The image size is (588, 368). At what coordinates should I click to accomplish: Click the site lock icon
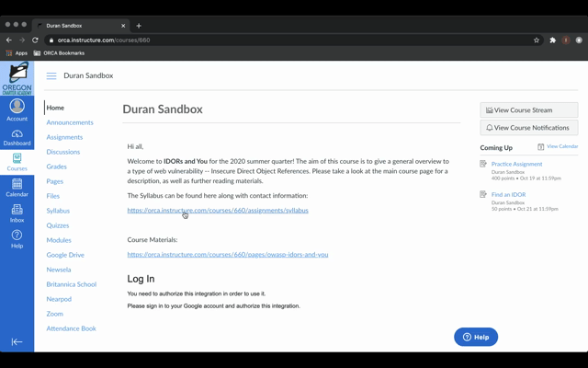pyautogui.click(x=51, y=40)
